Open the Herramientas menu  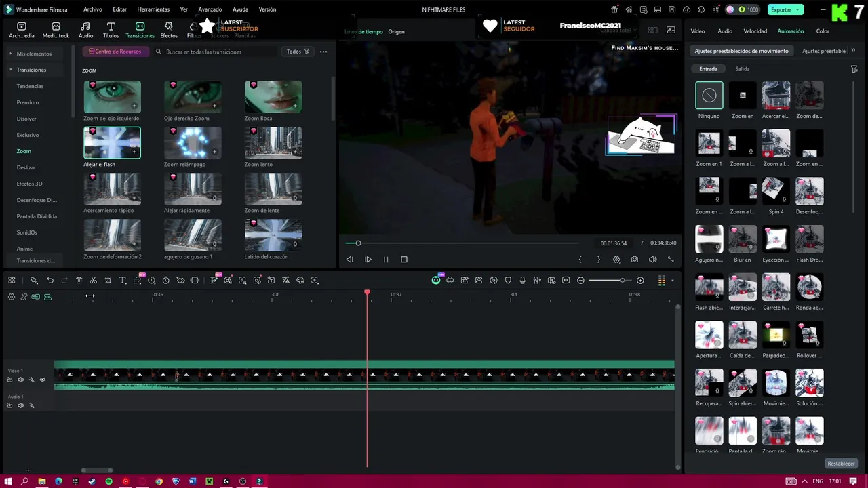[153, 9]
